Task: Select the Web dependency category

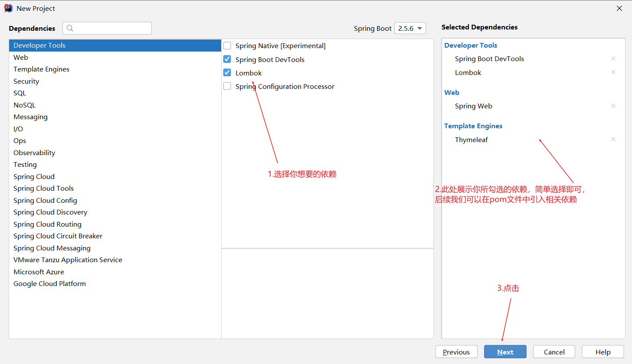Action: (21, 57)
